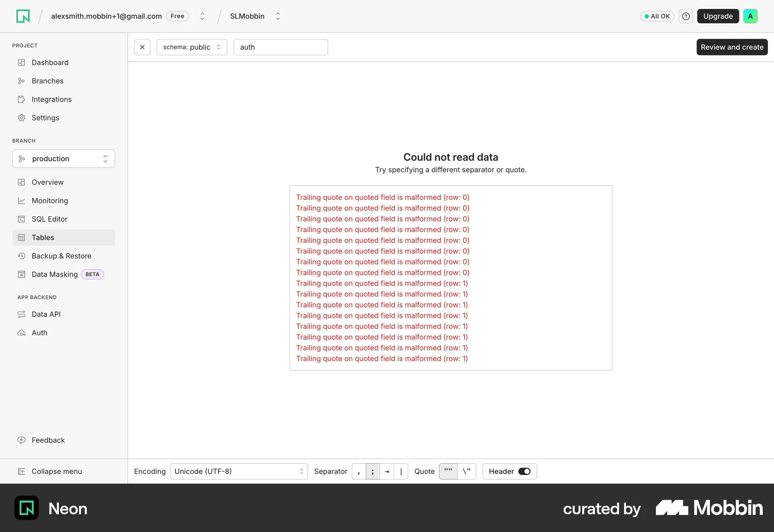Click the Upgrade button
Screen dimensions: 774x532
718,16
